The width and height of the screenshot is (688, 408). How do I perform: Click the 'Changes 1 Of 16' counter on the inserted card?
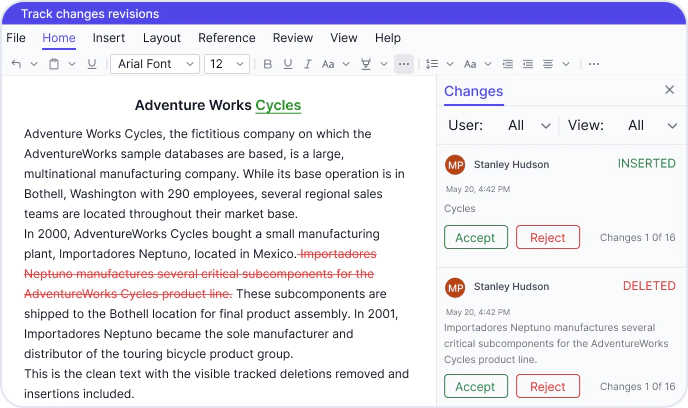click(638, 237)
